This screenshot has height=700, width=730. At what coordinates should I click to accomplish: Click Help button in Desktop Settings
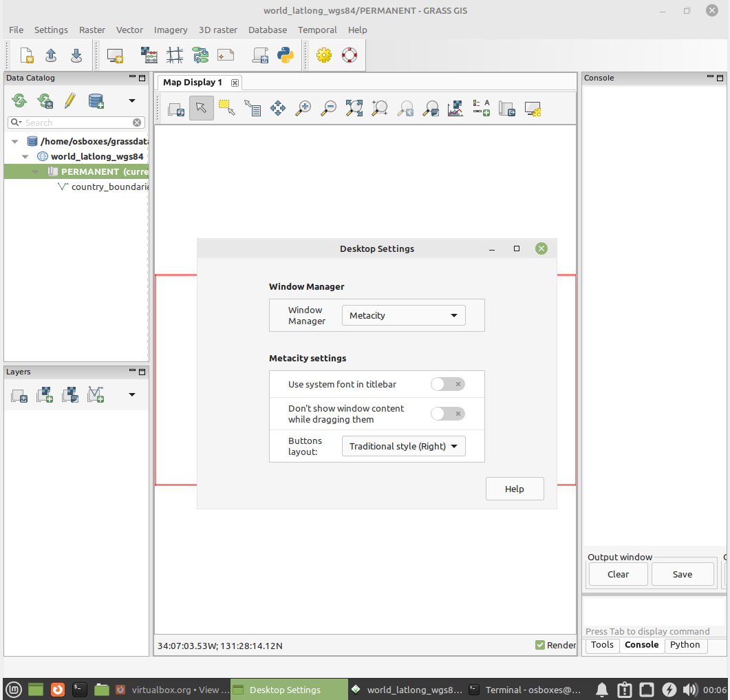point(515,489)
